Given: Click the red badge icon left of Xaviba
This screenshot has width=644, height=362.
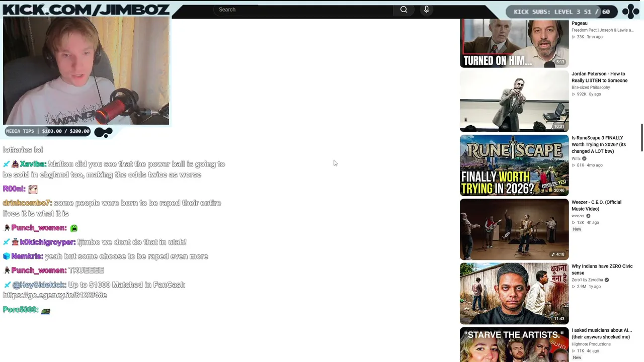Looking at the screenshot, I should [15, 164].
